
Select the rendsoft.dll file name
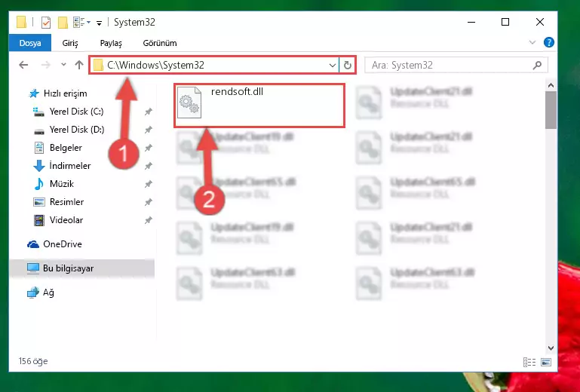[x=237, y=92]
